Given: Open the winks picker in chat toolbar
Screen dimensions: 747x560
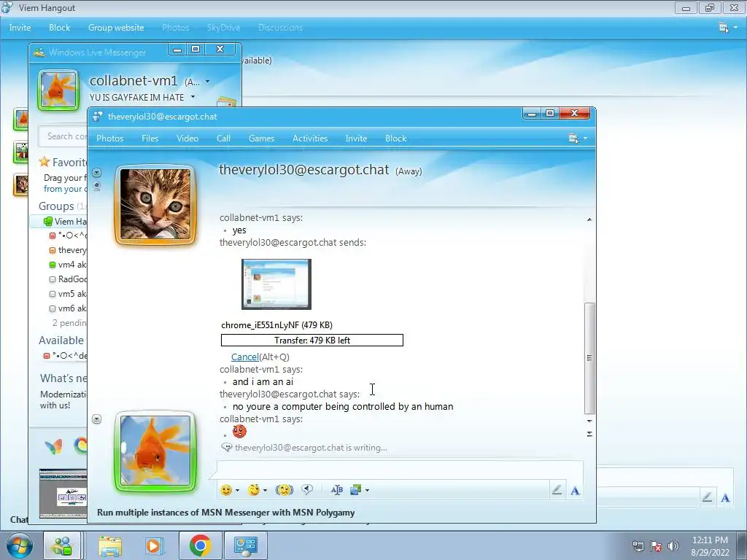Looking at the screenshot, I should 255,490.
